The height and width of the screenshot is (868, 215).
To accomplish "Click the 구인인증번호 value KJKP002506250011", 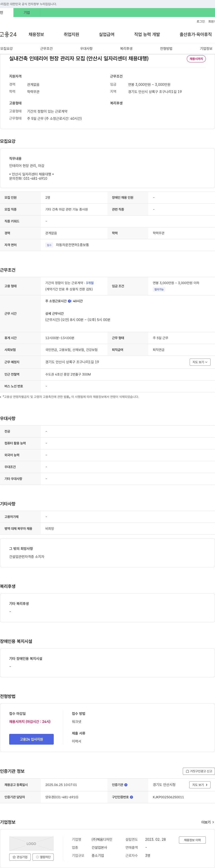I will pos(168,797).
